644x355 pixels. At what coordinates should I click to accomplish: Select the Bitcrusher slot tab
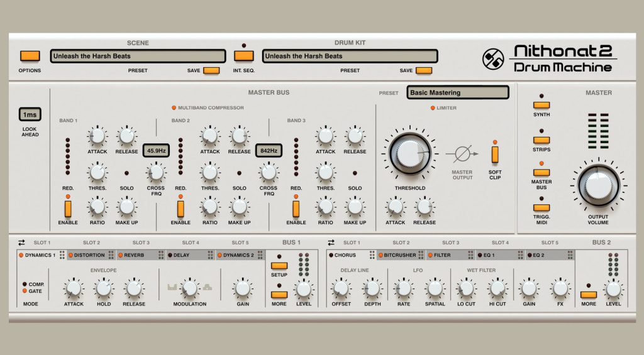[401, 255]
